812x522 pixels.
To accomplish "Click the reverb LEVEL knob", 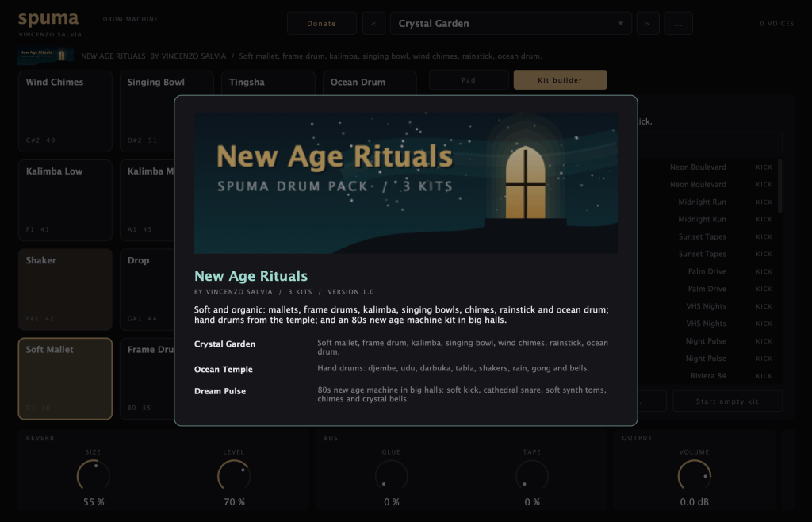I will click(234, 475).
